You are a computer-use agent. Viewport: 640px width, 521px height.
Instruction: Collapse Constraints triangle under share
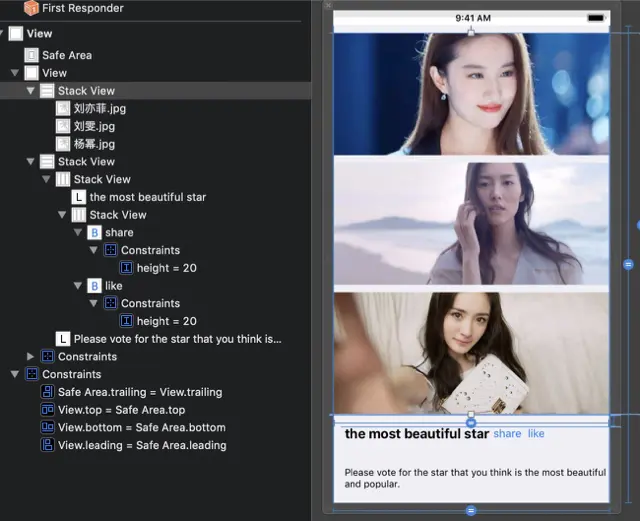pos(93,250)
